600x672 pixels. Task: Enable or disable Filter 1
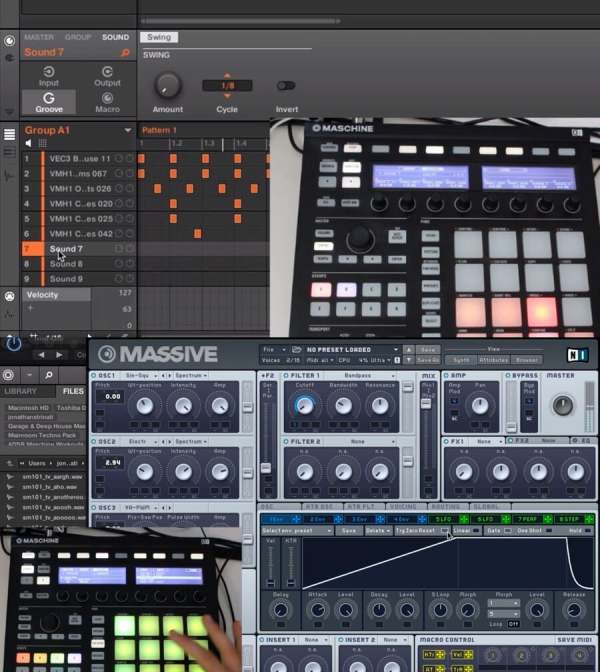286,375
